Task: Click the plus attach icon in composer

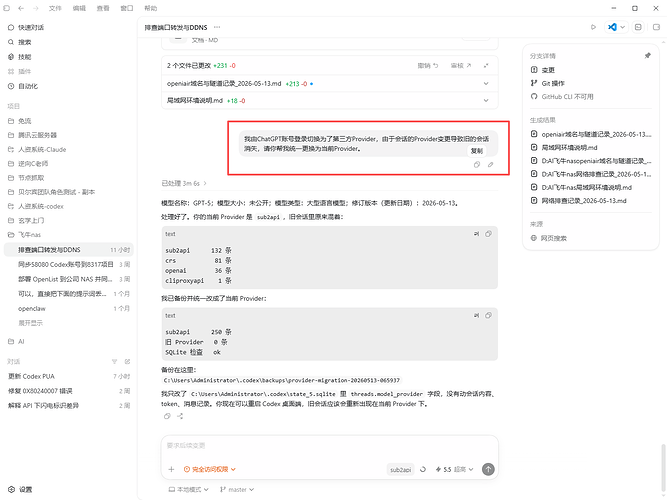Action: click(x=171, y=469)
